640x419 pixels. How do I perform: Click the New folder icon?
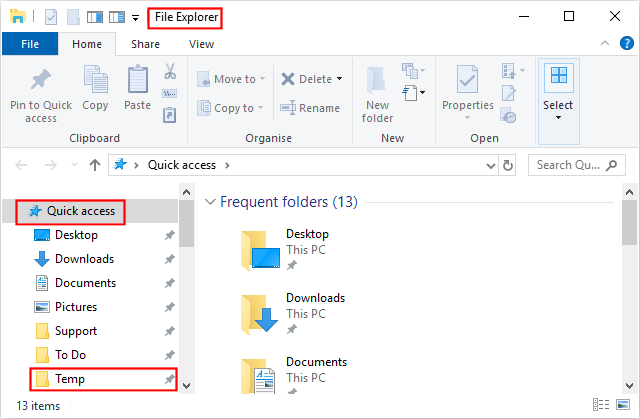(x=377, y=81)
